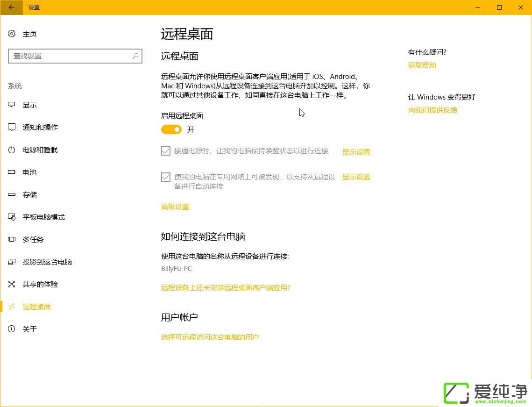Click the Battery icon in sidebar

coord(12,172)
